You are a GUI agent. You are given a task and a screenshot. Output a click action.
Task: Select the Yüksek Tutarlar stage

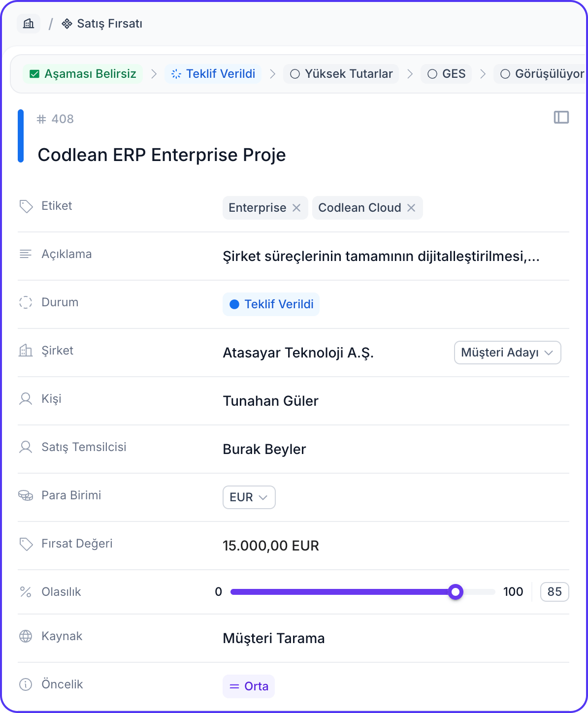(x=341, y=74)
